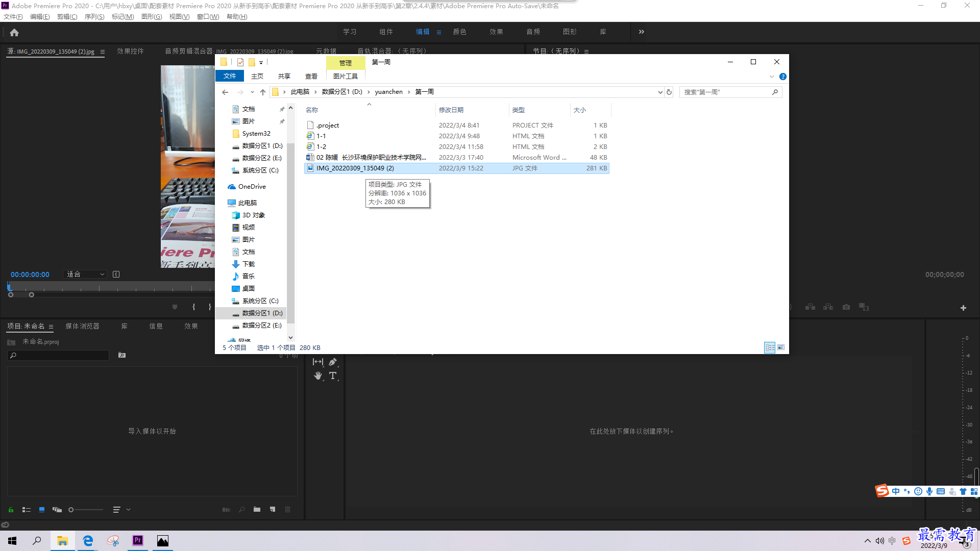Add marker in Source monitor
The image size is (980, 551).
[x=175, y=307]
